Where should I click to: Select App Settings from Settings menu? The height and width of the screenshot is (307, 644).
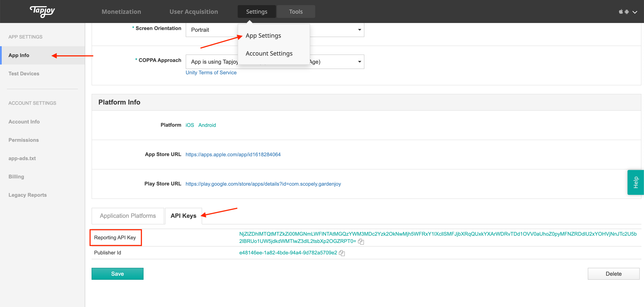263,36
